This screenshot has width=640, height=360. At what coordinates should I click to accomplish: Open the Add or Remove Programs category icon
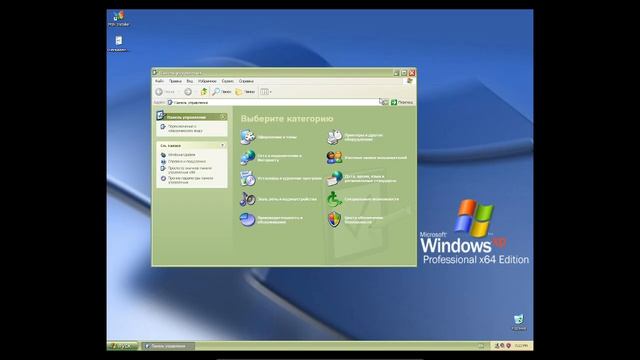(247, 178)
